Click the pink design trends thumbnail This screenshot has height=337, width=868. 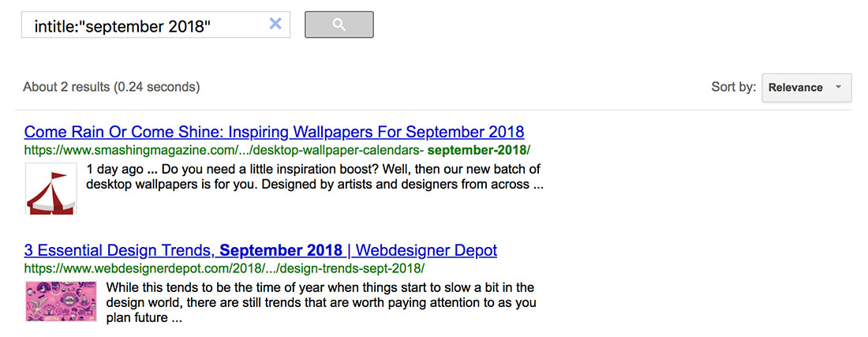(x=61, y=301)
